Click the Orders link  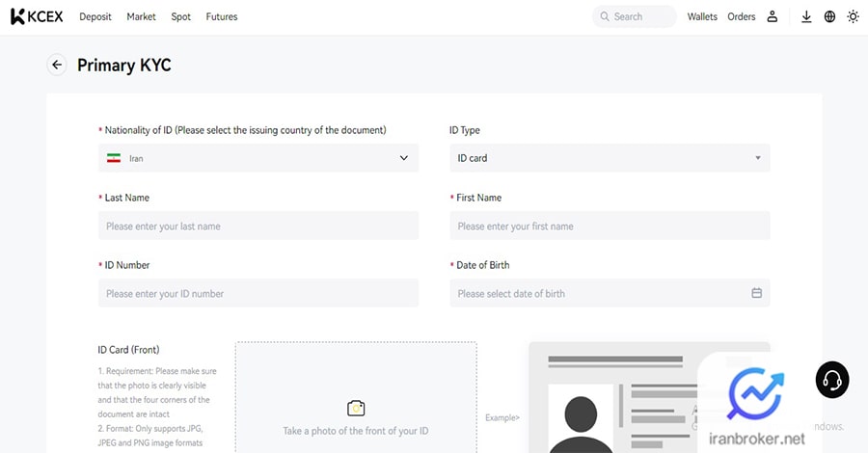click(742, 16)
